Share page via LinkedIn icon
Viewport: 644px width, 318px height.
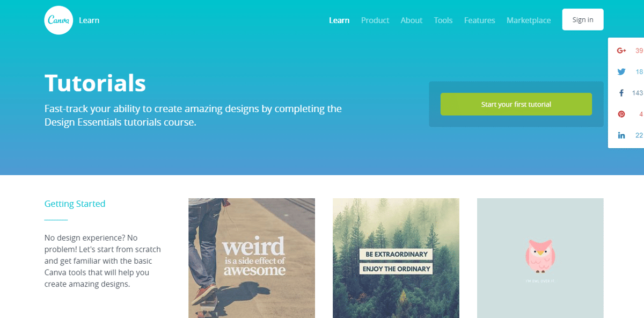click(x=621, y=135)
